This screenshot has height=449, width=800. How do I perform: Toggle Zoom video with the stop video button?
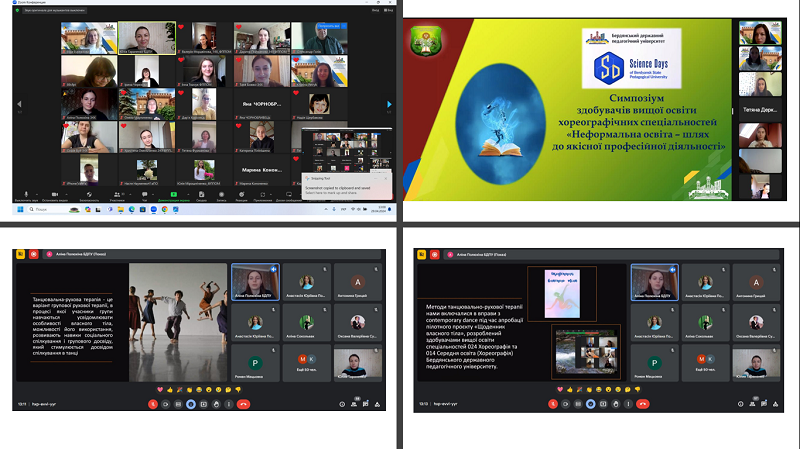point(55,195)
